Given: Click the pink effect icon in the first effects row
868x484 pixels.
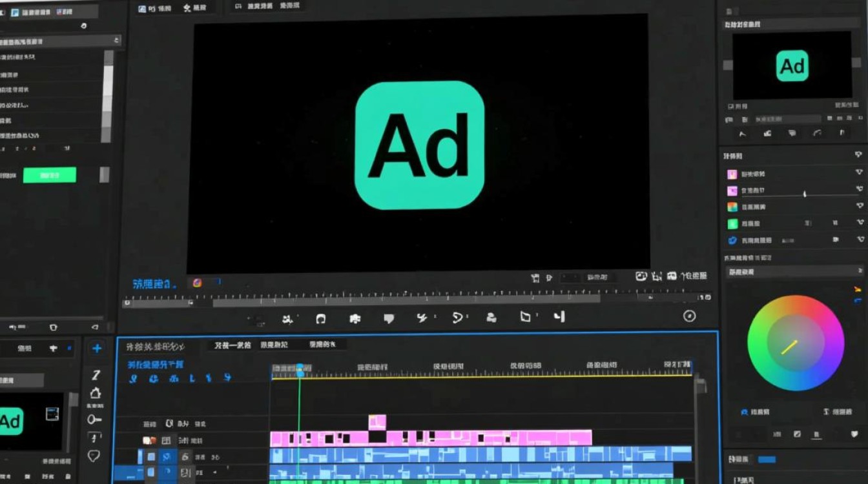Looking at the screenshot, I should click(x=732, y=174).
